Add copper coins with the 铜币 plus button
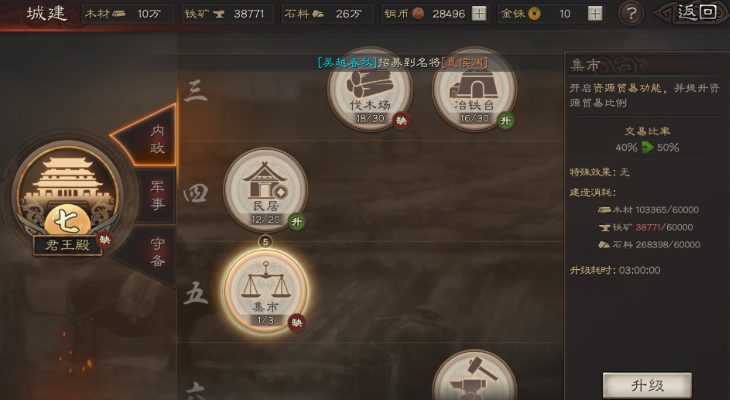730x400 pixels. point(479,14)
